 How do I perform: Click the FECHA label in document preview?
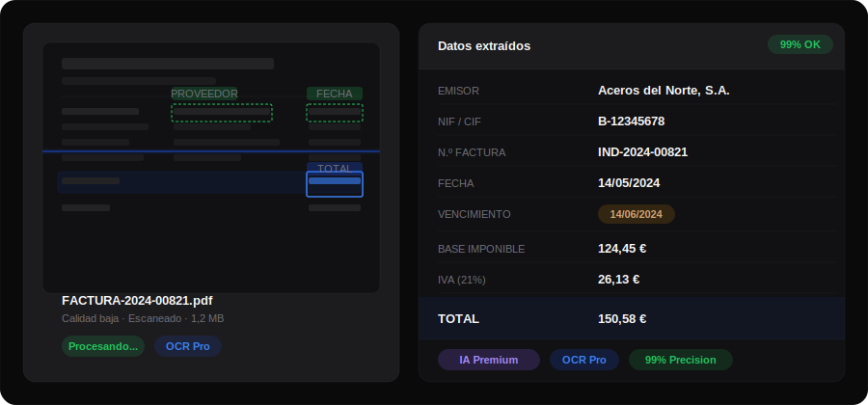pos(335,94)
